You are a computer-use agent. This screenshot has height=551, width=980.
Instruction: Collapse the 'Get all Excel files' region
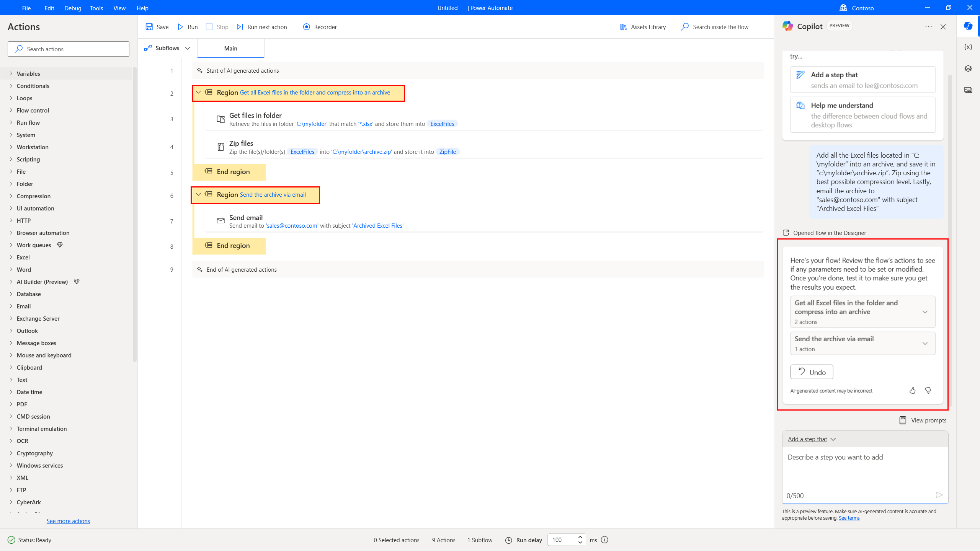[199, 93]
